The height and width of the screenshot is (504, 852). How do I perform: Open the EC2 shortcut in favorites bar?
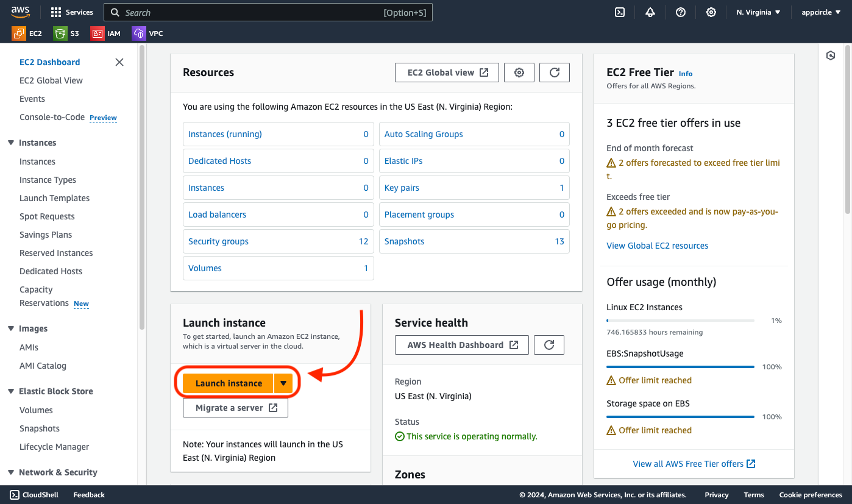27,34
